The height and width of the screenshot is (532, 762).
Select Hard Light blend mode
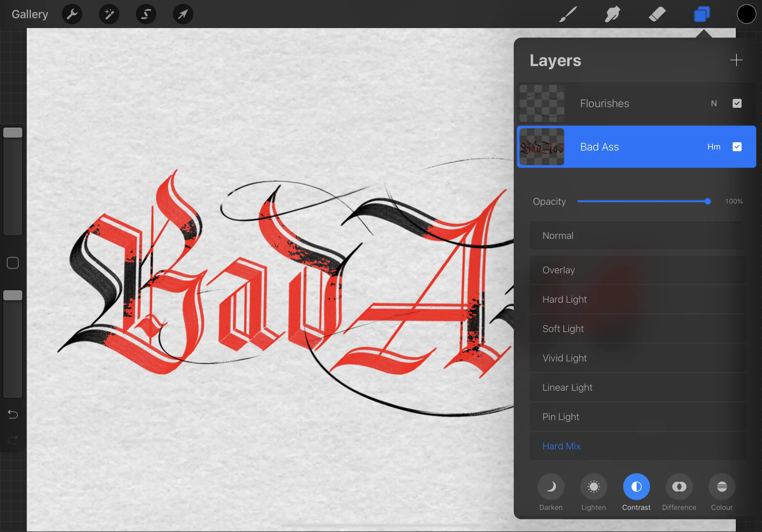coord(564,299)
